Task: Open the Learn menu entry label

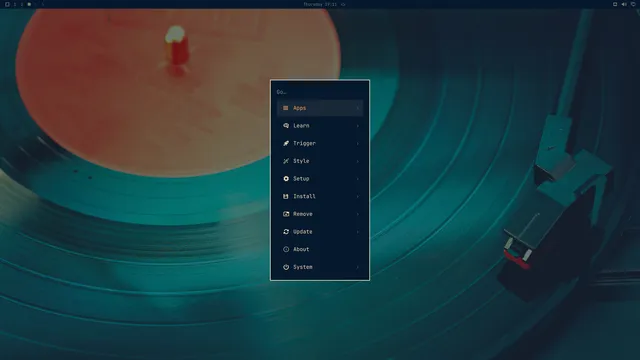Action: [x=301, y=126]
